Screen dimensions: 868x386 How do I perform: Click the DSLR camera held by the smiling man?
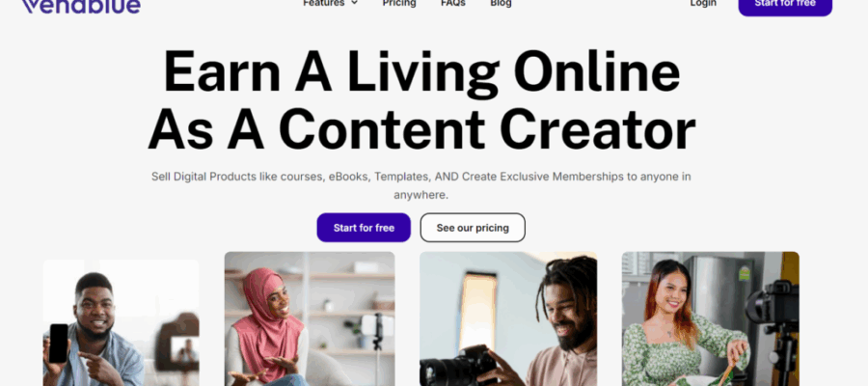[457, 367]
